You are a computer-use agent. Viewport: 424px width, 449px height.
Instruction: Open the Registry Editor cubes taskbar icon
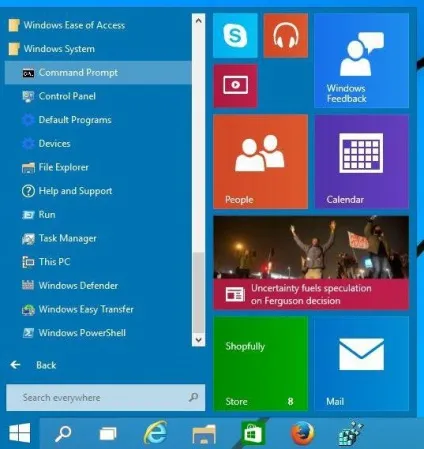pyautogui.click(x=350, y=433)
